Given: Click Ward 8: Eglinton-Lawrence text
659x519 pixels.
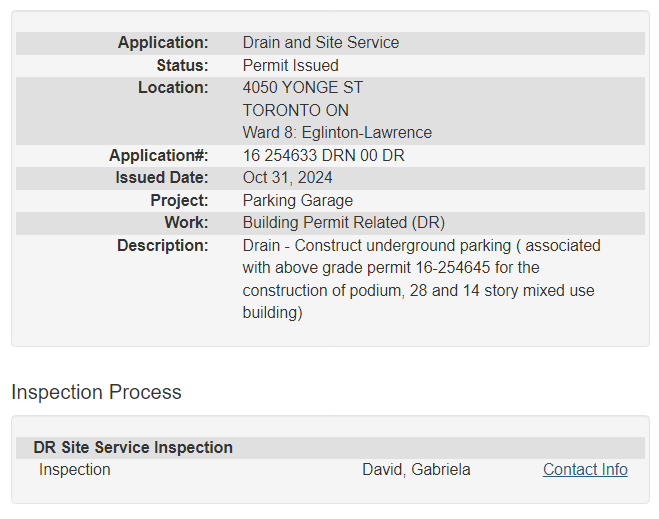Looking at the screenshot, I should pos(337,133).
